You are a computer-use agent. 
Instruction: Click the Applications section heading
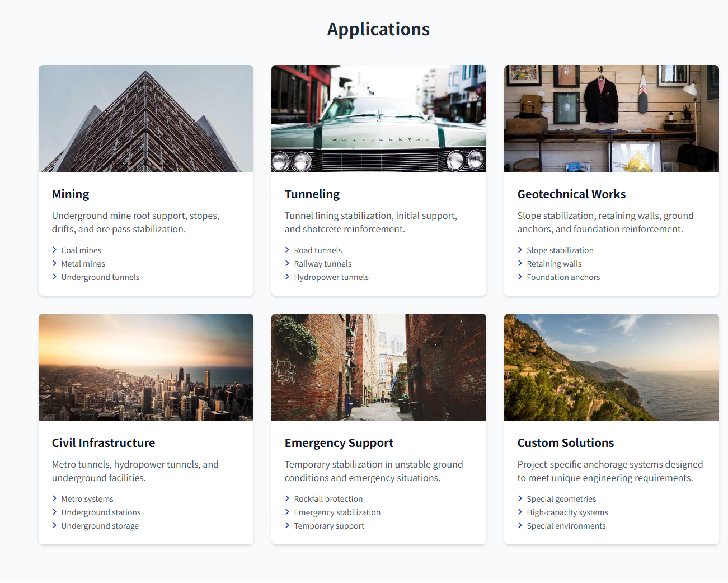(x=378, y=29)
